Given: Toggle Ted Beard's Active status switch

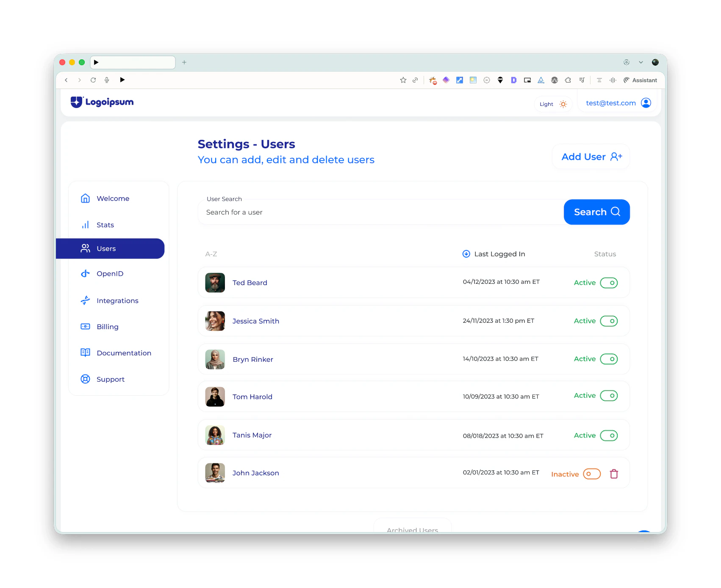Looking at the screenshot, I should tap(609, 283).
